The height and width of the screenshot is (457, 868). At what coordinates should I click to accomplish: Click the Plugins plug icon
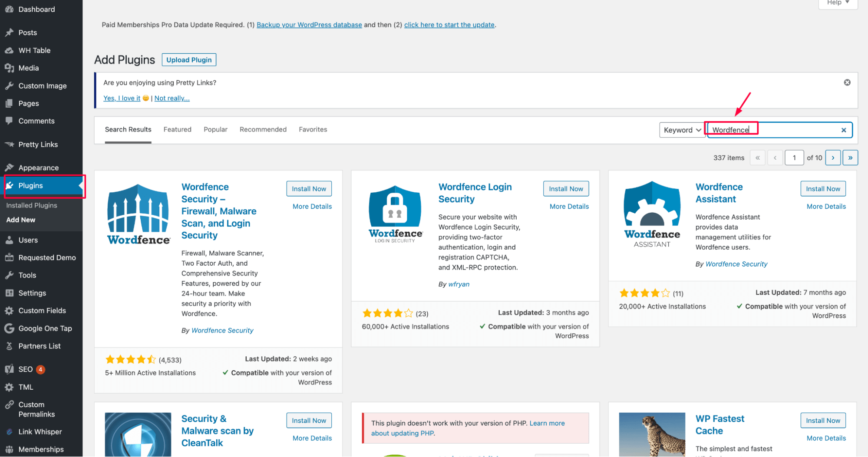coord(9,185)
